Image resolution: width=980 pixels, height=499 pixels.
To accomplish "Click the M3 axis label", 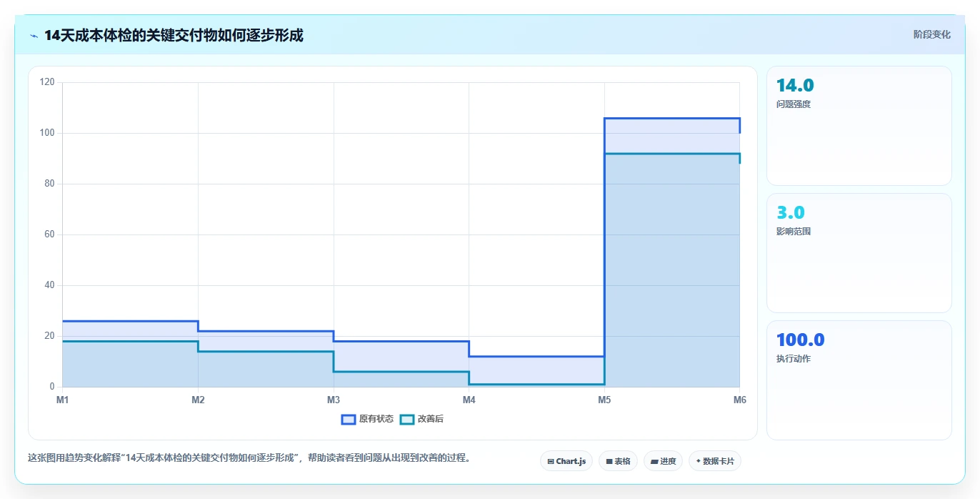I will tap(334, 400).
